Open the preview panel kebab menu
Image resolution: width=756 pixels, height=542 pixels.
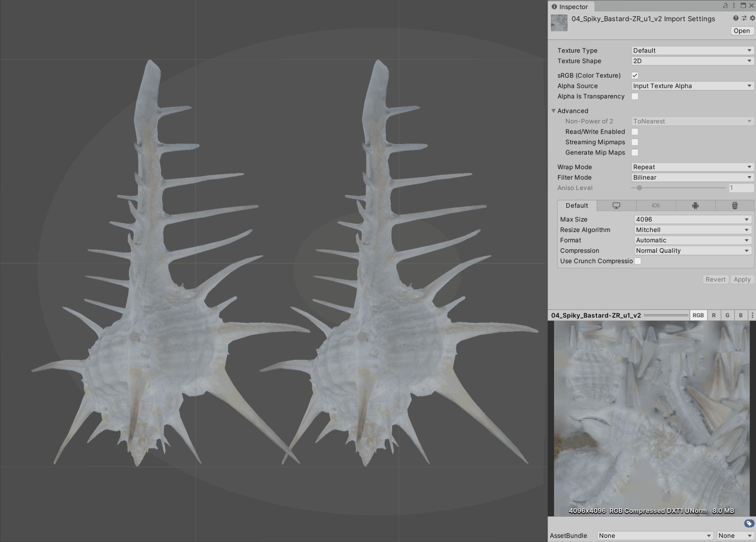pos(752,315)
